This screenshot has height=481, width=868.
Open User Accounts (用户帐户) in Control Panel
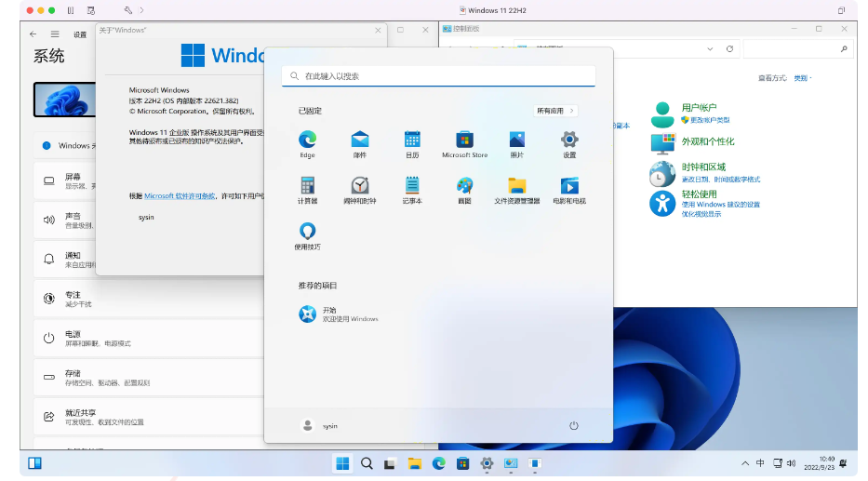699,107
